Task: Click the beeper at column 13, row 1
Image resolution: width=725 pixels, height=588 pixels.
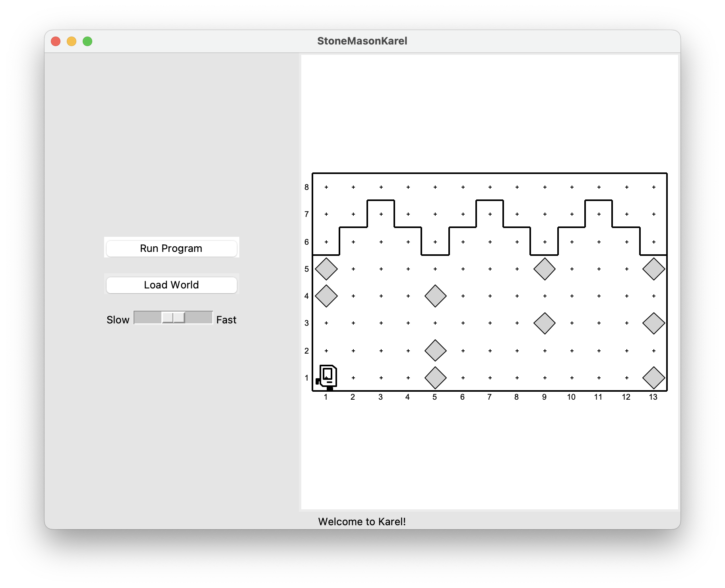Action: pos(654,378)
